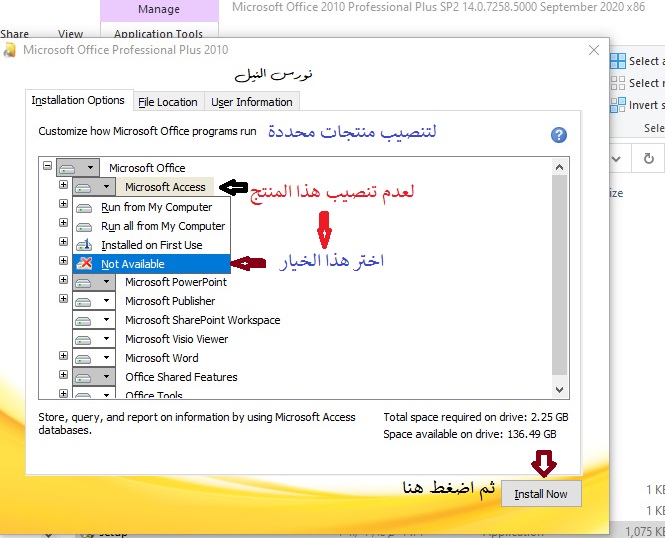Click the feature list scrollbar down arrow
665x538 pixels.
[560, 391]
